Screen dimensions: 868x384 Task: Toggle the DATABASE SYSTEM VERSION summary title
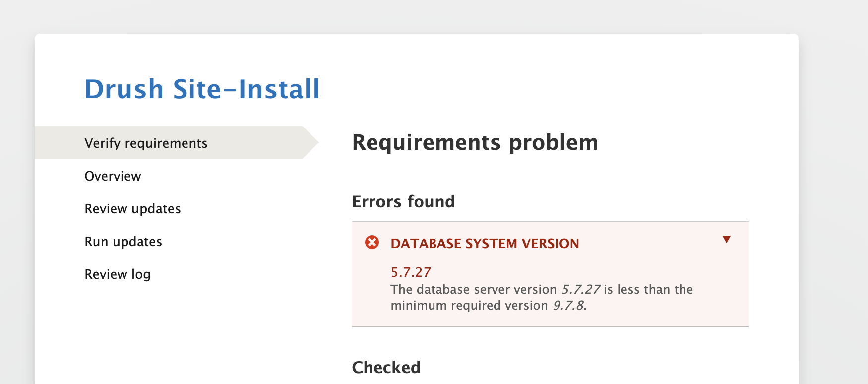(485, 243)
